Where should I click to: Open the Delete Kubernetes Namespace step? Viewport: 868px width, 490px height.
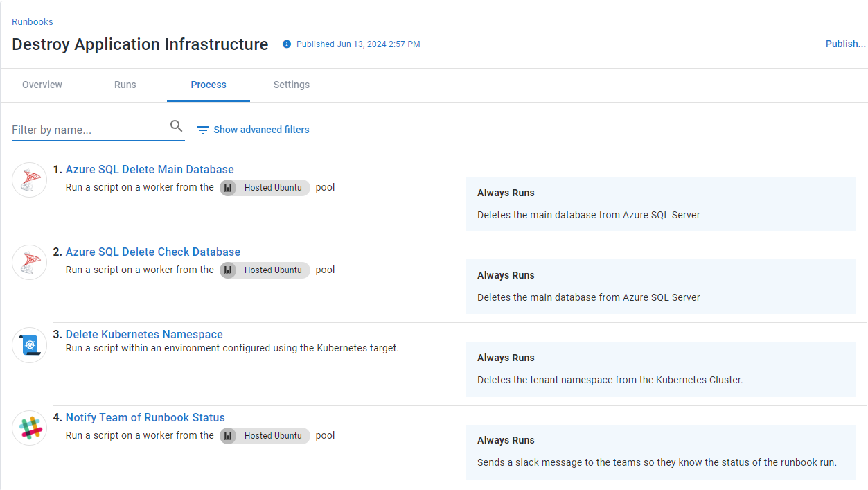[143, 334]
